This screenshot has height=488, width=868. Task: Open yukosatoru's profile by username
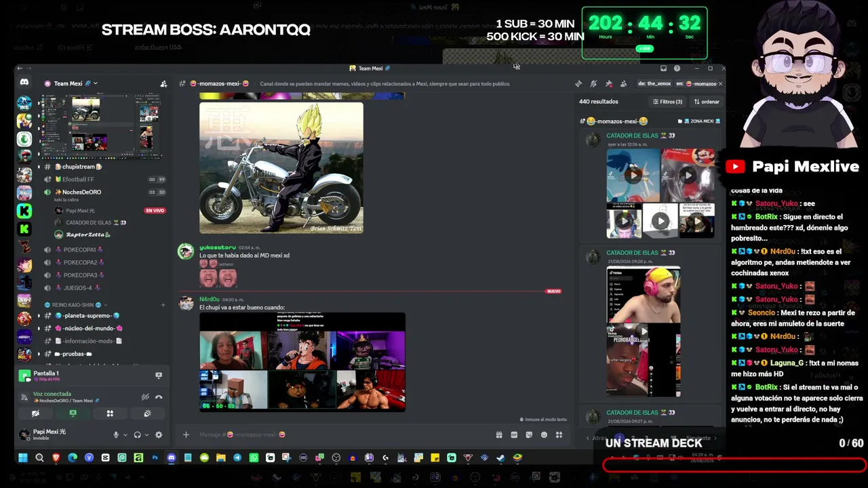(218, 247)
